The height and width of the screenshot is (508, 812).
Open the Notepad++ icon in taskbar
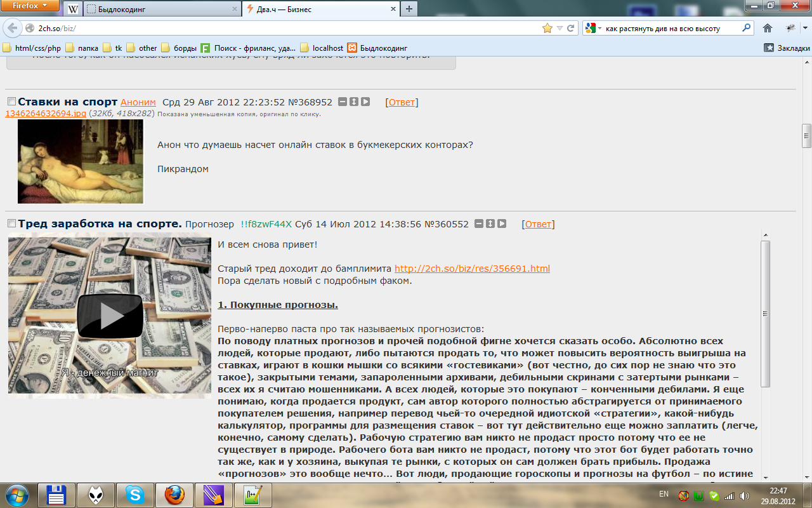[x=253, y=495]
